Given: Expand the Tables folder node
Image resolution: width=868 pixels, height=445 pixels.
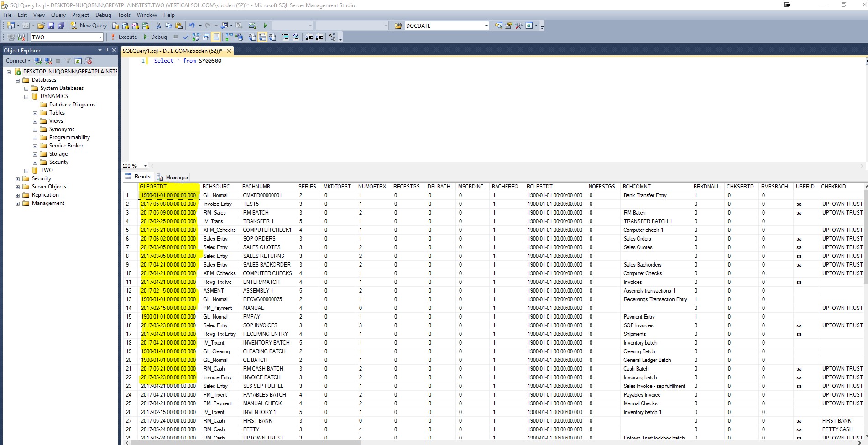Looking at the screenshot, I should tap(35, 113).
